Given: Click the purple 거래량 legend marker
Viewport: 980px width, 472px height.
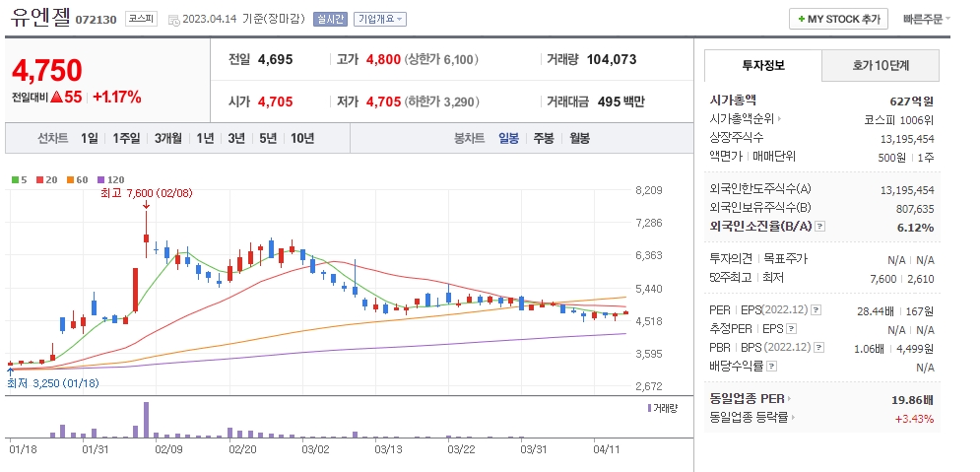Looking at the screenshot, I should (650, 408).
